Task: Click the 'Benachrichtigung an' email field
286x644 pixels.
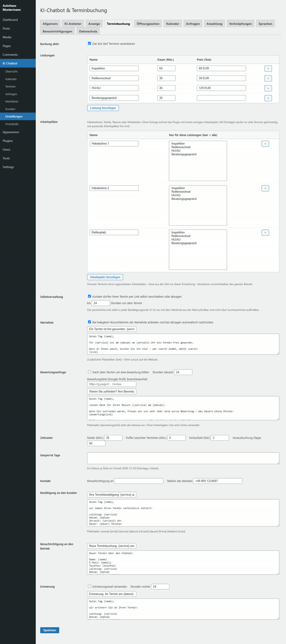Action: (x=139, y=481)
